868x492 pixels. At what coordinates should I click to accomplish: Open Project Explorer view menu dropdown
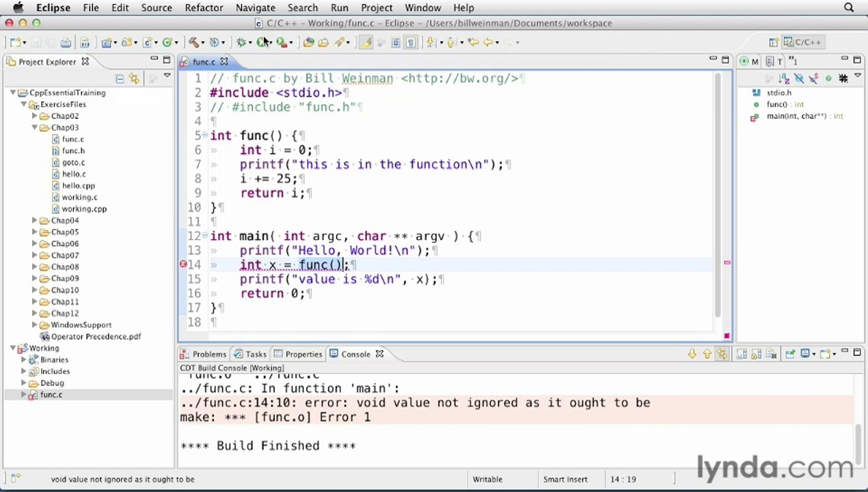(167, 77)
